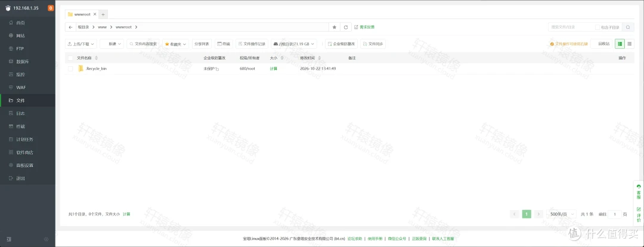Click 文件内容搜索
Viewport: 644px width, 247px height.
pos(143,44)
